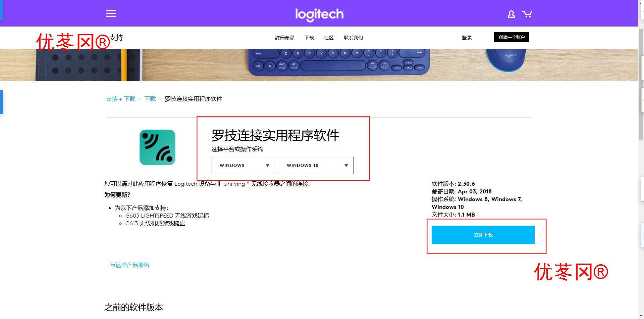The width and height of the screenshot is (644, 319).
Task: Click the 为何更新? heading
Action: coord(117,195)
